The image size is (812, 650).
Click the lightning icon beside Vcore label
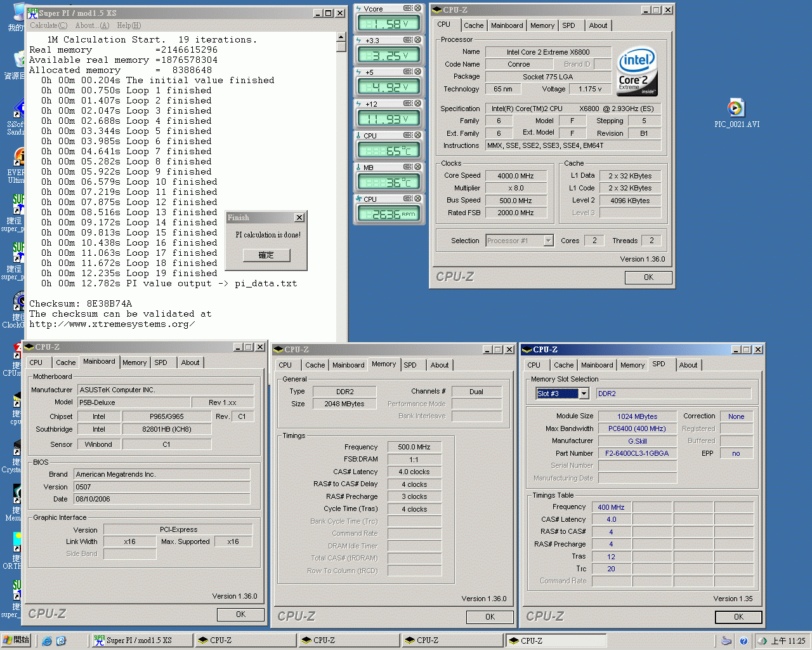pyautogui.click(x=359, y=9)
